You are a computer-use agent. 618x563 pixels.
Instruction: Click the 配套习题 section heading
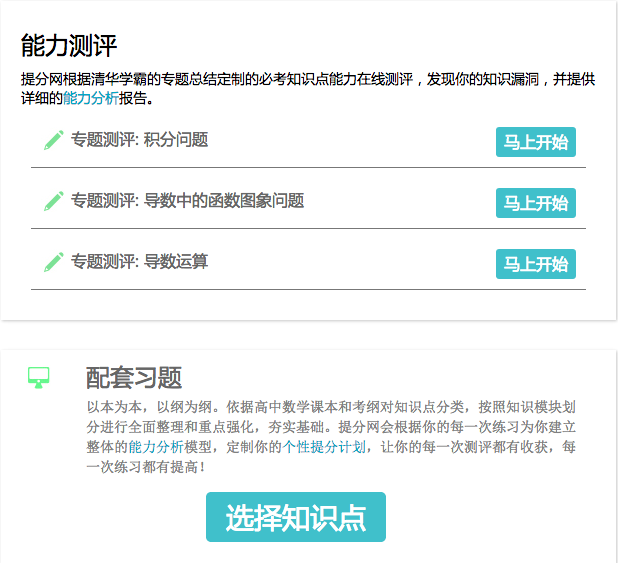pyautogui.click(x=134, y=377)
